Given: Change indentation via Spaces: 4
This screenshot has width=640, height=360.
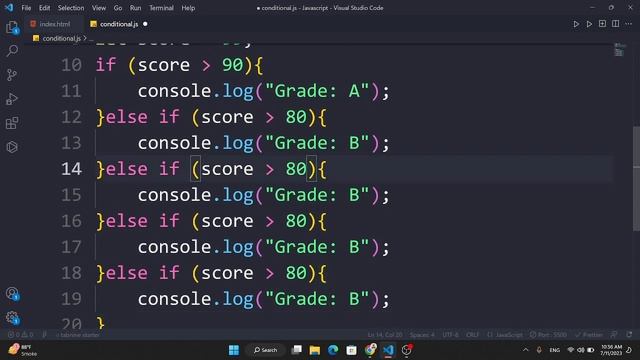Looking at the screenshot, I should point(422,335).
